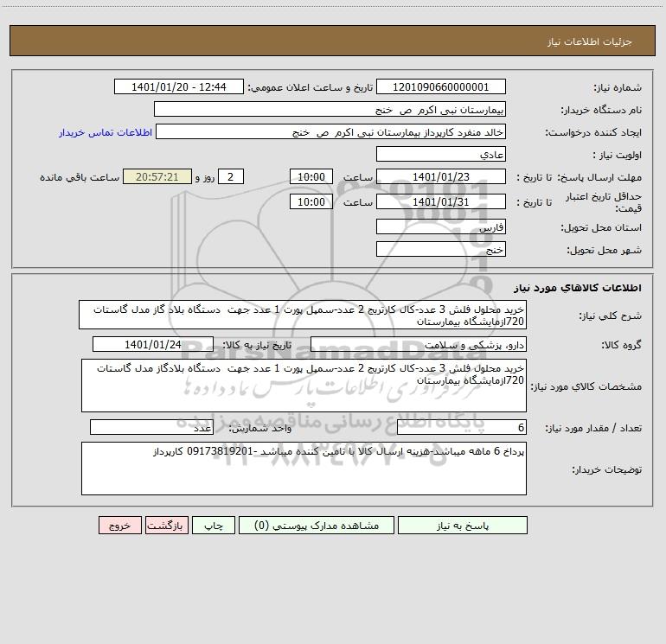Click unit of measure field 'عدد'
Image resolution: width=666 pixels, height=644 pixels.
tap(151, 427)
